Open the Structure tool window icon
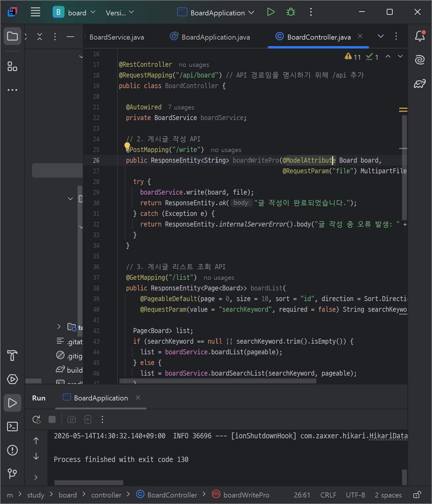 click(x=12, y=67)
